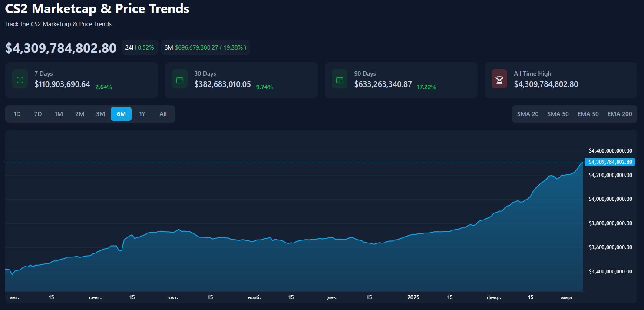The height and width of the screenshot is (310, 644).
Task: Click the 2.64% percentage in 7 Days card
Action: (103, 87)
